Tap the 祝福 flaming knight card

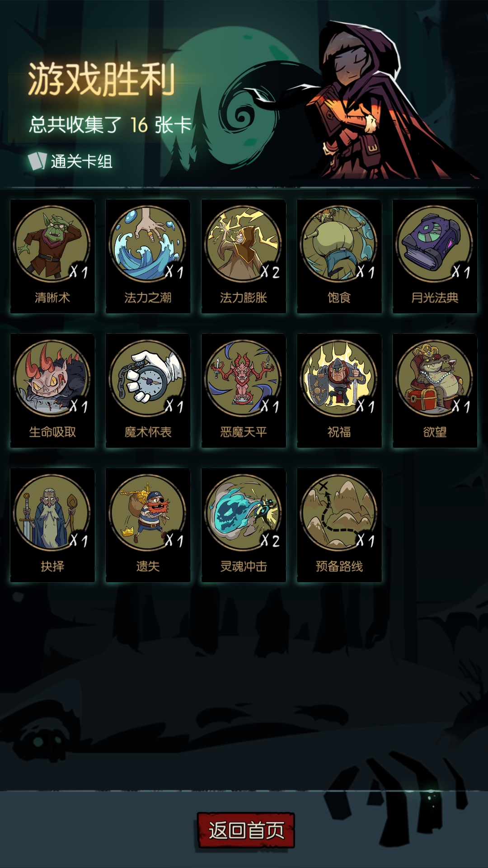tap(339, 391)
